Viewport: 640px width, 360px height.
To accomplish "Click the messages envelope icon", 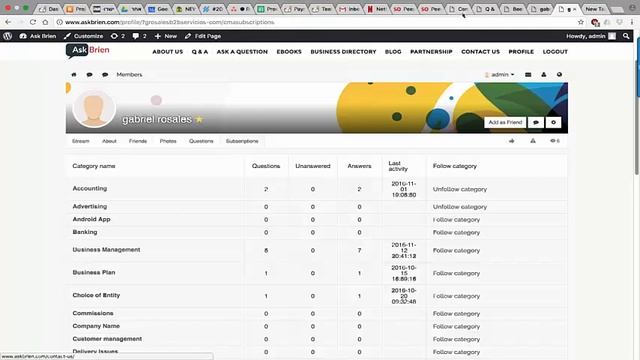I will (x=528, y=75).
